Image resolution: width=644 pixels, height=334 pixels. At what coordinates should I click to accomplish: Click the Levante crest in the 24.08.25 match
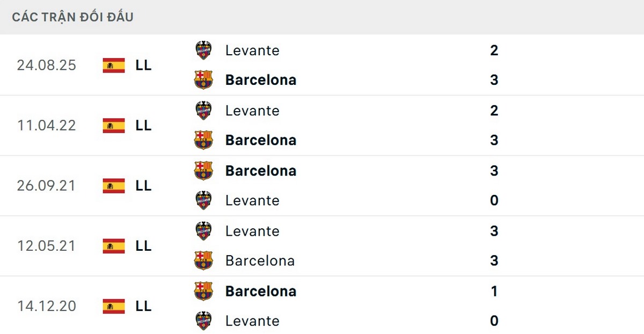[x=203, y=50]
